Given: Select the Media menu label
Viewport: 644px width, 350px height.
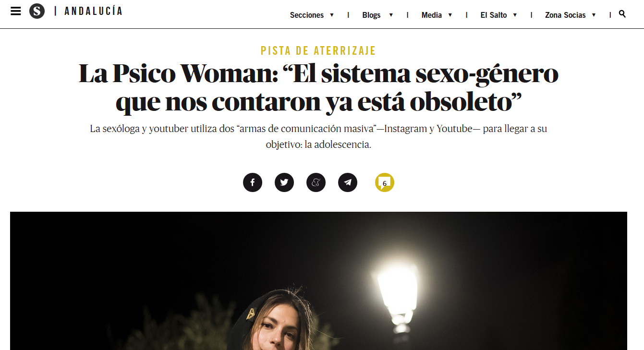Looking at the screenshot, I should [x=432, y=15].
